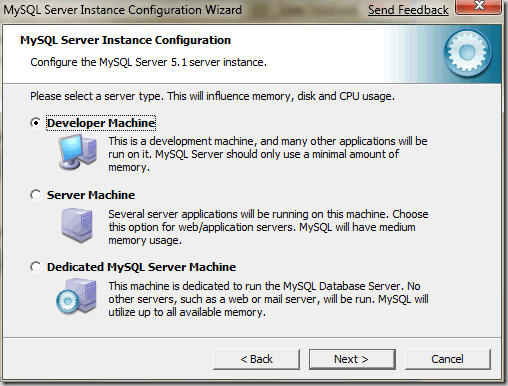Image resolution: width=508 pixels, height=386 pixels.
Task: Close the wizard window
Action: [478, 7]
